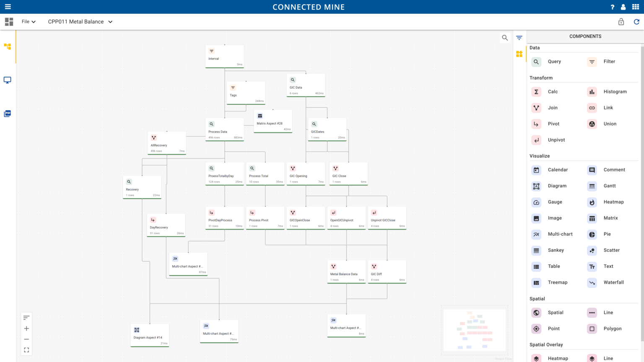The width and height of the screenshot is (644, 362).
Task: Open the File dropdown menu
Action: (x=29, y=22)
